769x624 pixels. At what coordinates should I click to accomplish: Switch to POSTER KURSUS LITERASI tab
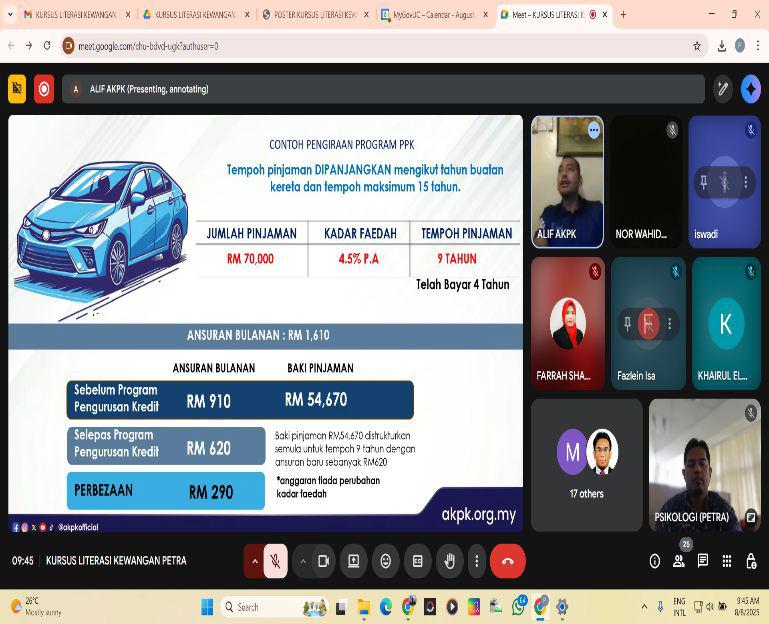314,15
